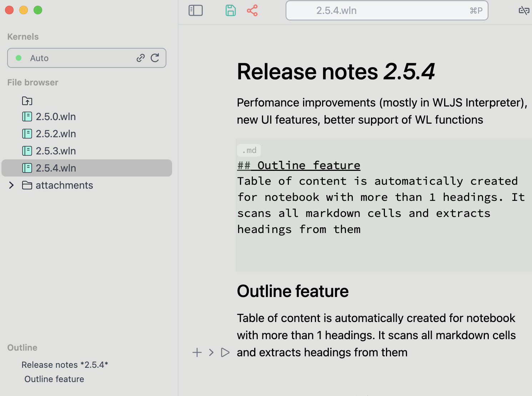The height and width of the screenshot is (396, 532).
Task: Go to parent folder icon
Action: [27, 101]
